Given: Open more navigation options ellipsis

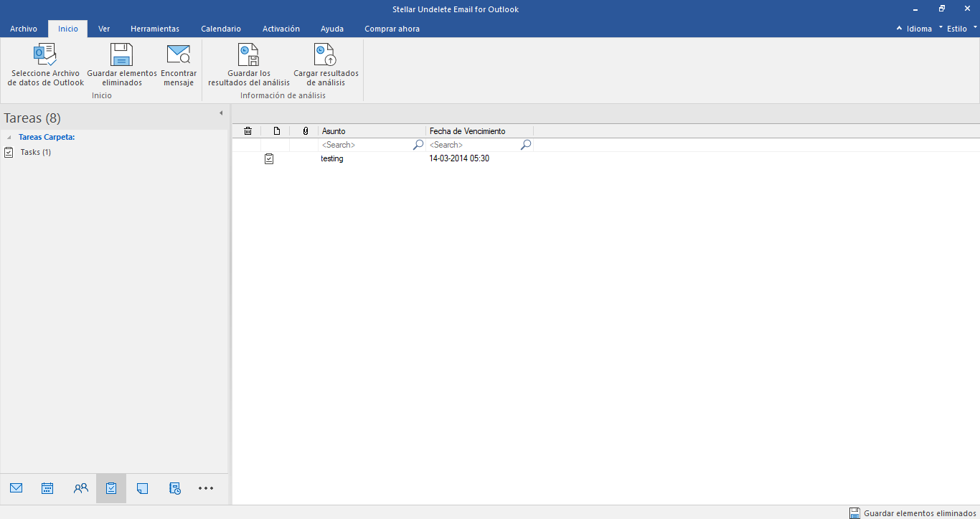Looking at the screenshot, I should [x=206, y=488].
